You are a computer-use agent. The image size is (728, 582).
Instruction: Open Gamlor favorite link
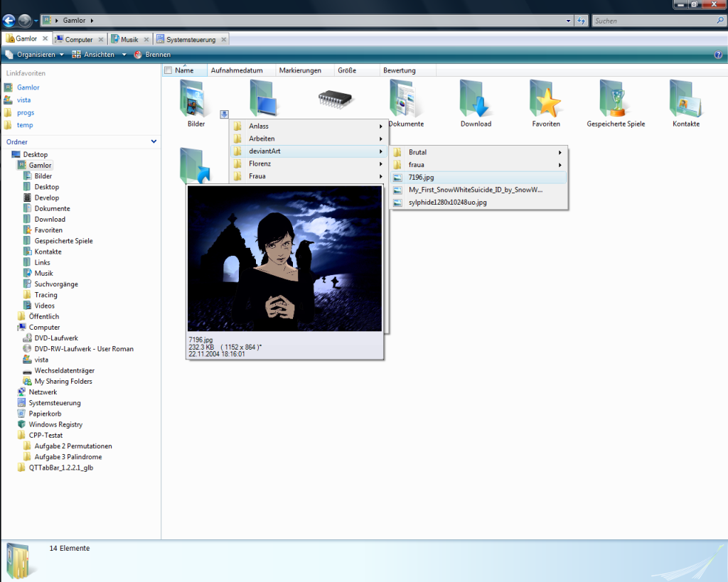(x=28, y=87)
